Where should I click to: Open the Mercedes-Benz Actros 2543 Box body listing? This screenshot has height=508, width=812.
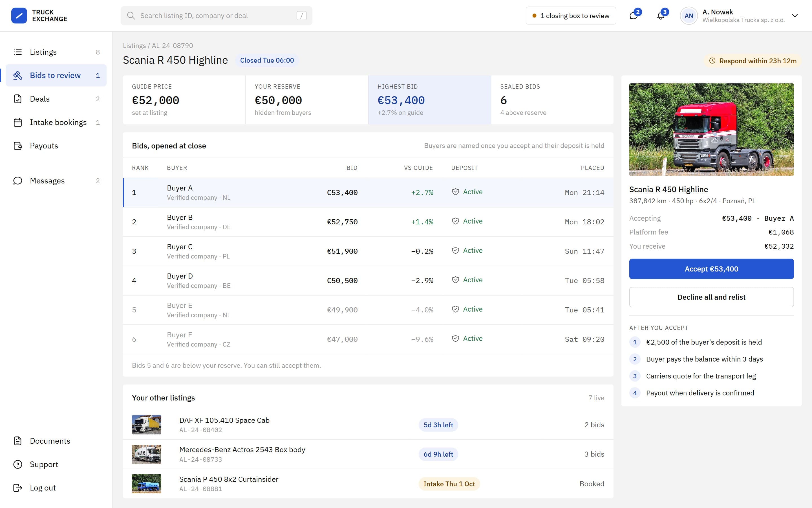(x=368, y=454)
